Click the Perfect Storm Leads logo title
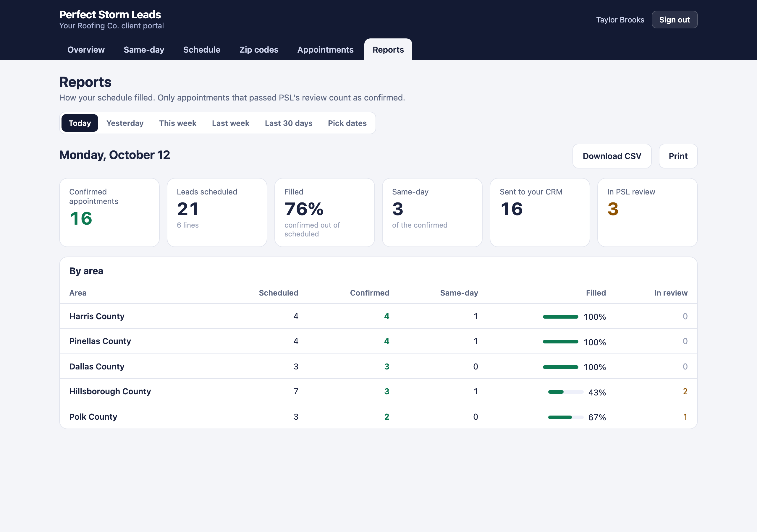 pyautogui.click(x=110, y=14)
